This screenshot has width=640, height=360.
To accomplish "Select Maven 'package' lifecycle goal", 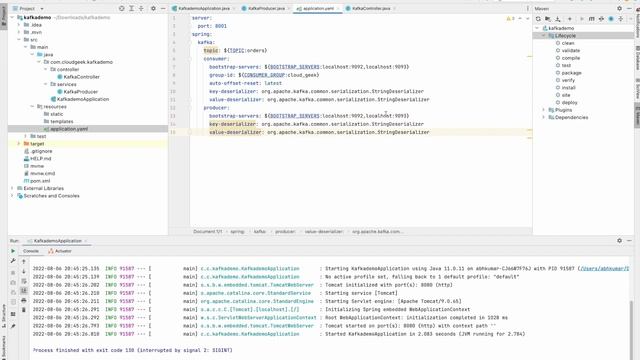I will click(571, 73).
